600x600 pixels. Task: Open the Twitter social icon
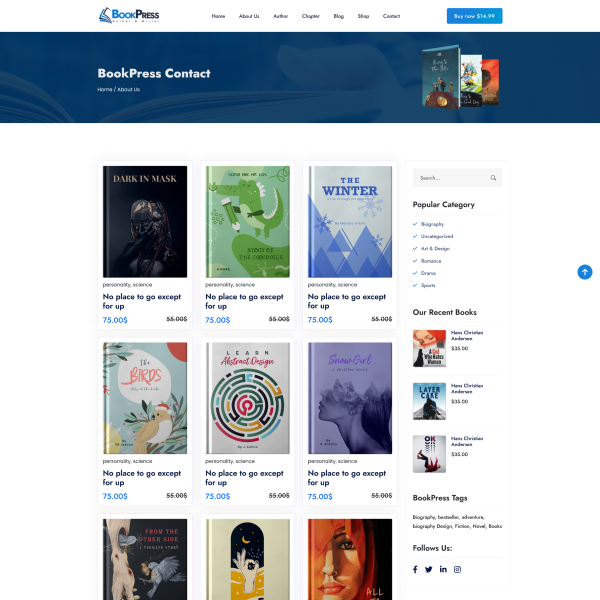pos(429,569)
